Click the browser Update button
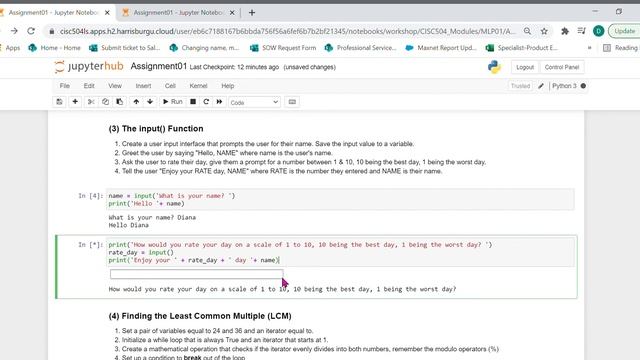The image size is (640, 360). [624, 31]
